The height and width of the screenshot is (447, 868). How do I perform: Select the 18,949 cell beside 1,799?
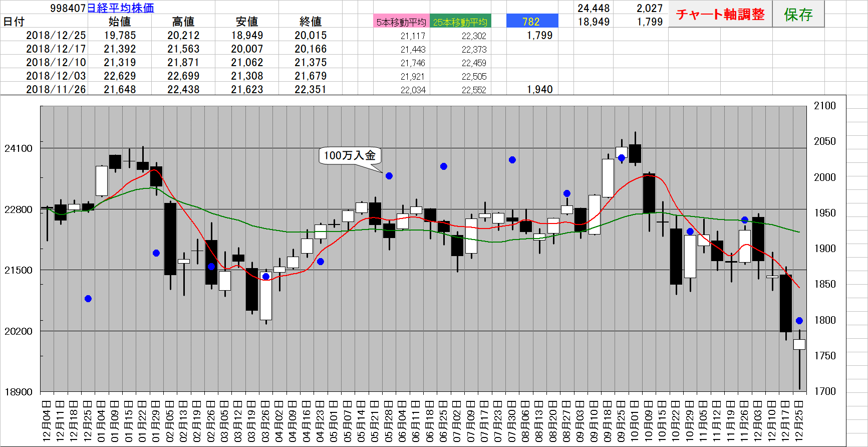click(x=593, y=22)
